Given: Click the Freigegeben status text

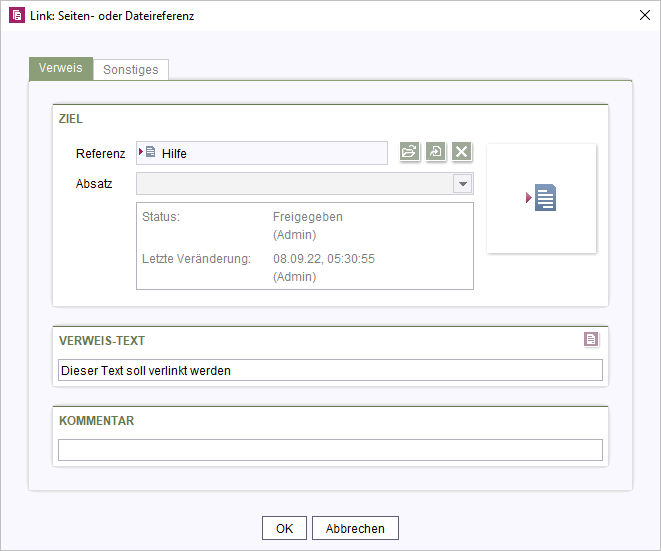Looking at the screenshot, I should [308, 217].
